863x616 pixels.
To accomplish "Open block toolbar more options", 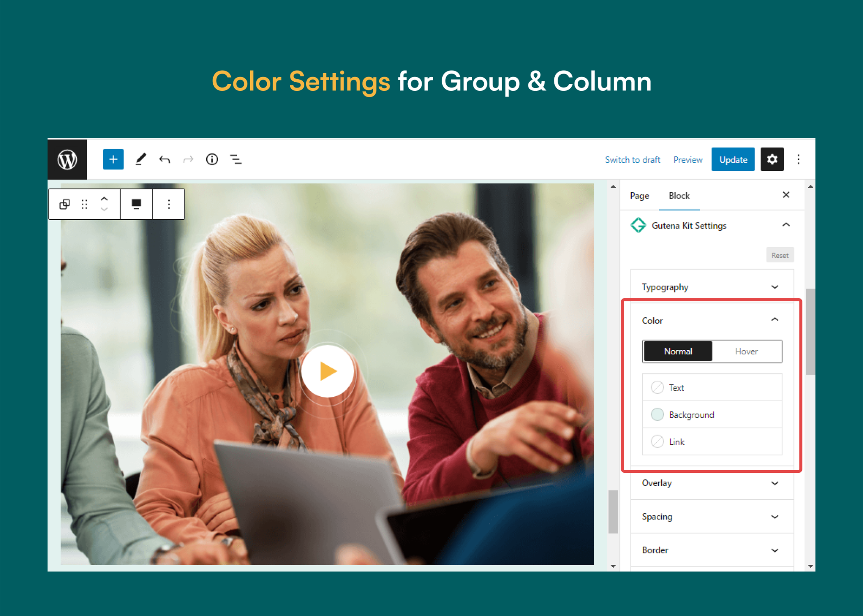I will point(169,204).
